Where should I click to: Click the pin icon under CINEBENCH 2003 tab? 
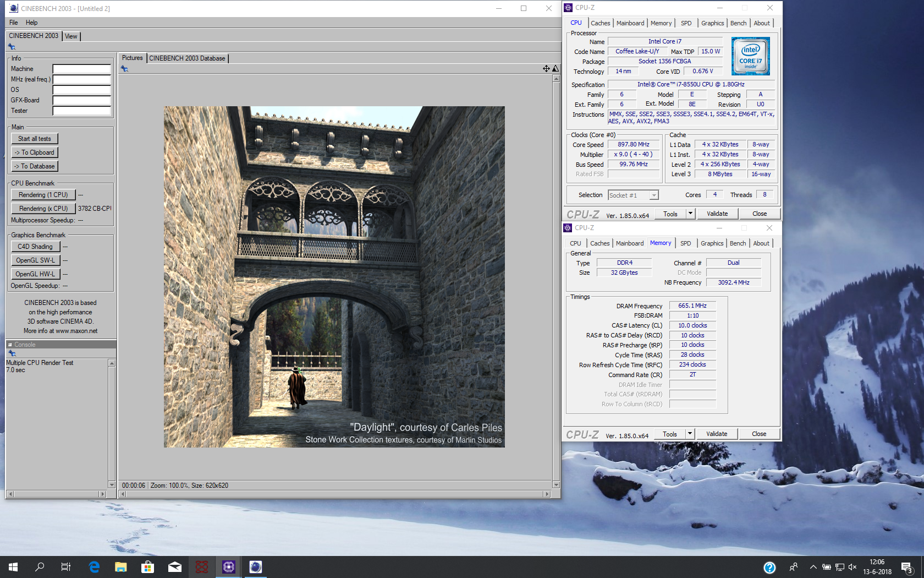pos(12,47)
